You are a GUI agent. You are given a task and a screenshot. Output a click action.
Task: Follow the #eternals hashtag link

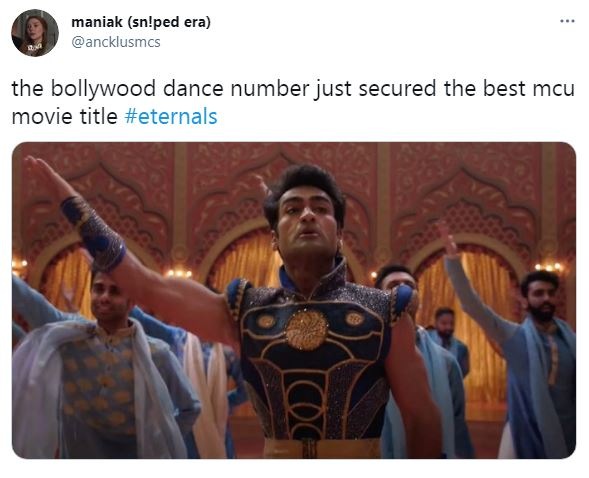click(x=171, y=116)
